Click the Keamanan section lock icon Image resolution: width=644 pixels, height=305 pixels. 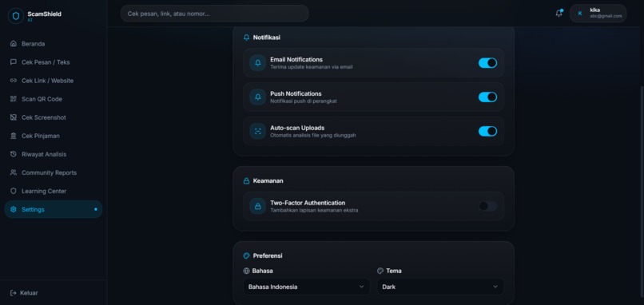[246, 180]
